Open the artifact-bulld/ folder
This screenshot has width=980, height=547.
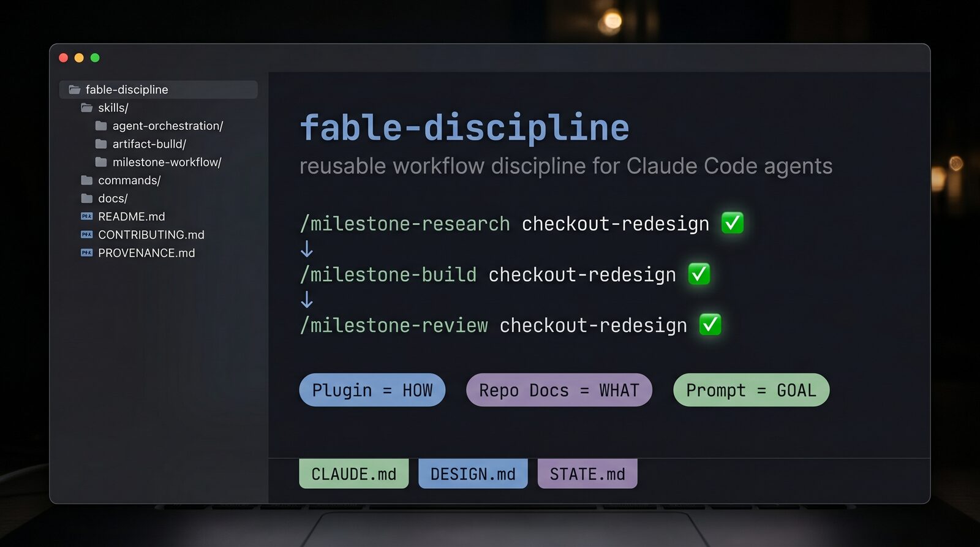coord(149,144)
